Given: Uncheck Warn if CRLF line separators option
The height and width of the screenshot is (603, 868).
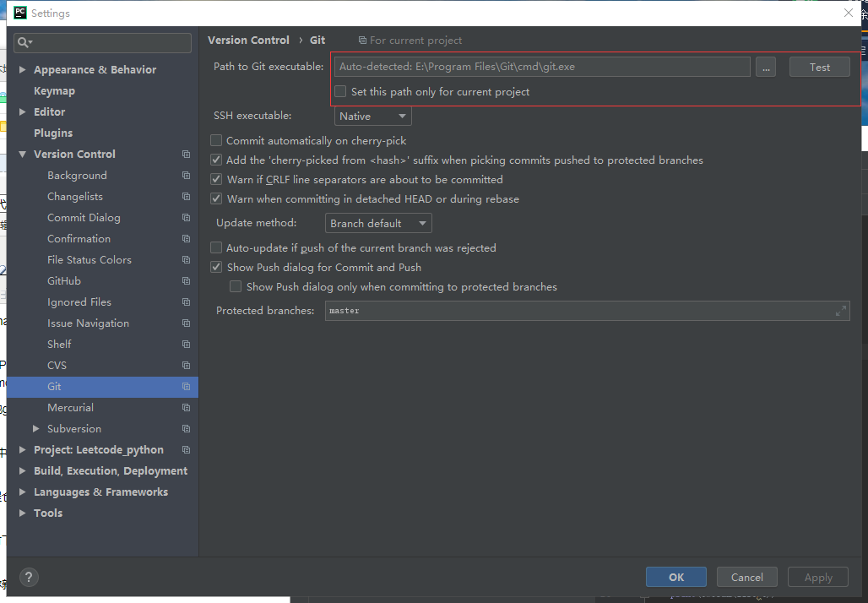Looking at the screenshot, I should click(x=216, y=179).
